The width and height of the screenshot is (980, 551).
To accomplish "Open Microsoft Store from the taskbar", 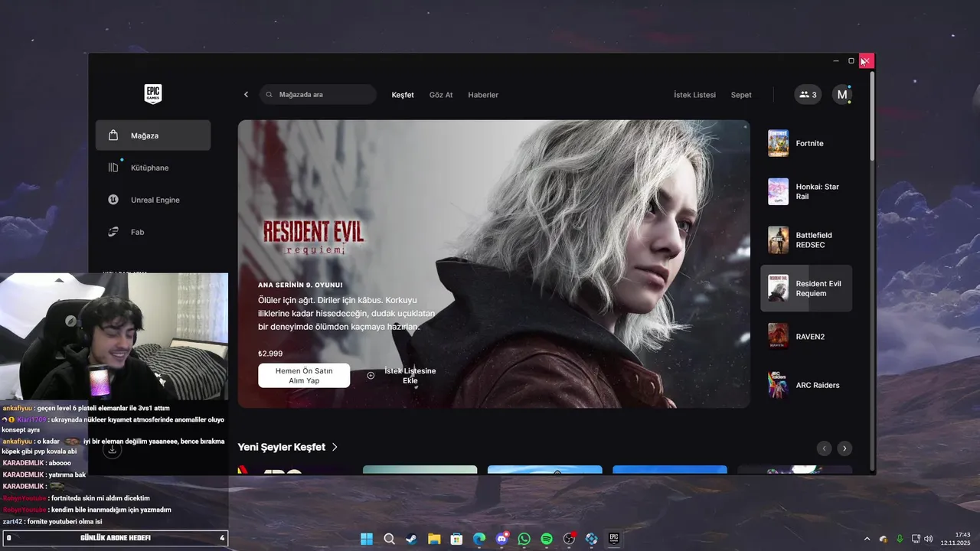I will 456,539.
